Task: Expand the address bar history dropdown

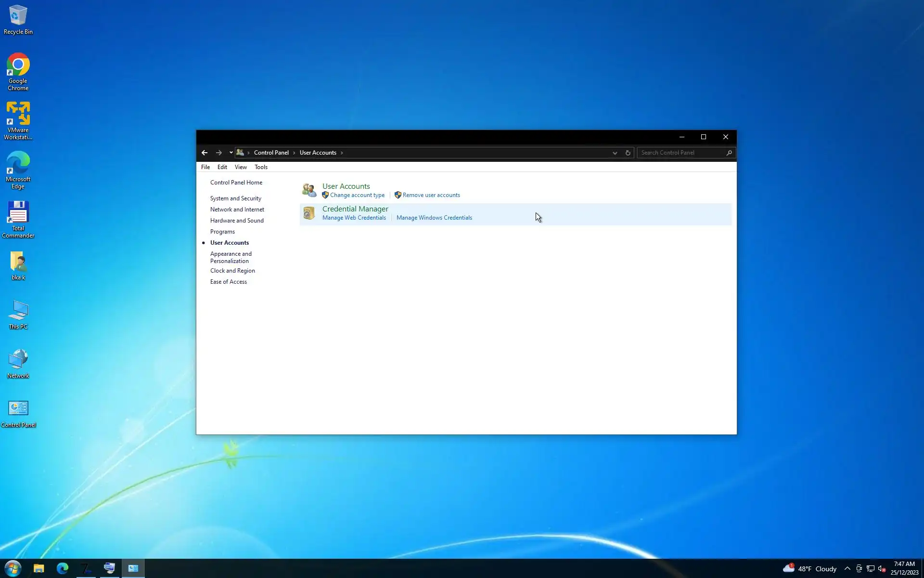Action: (615, 153)
